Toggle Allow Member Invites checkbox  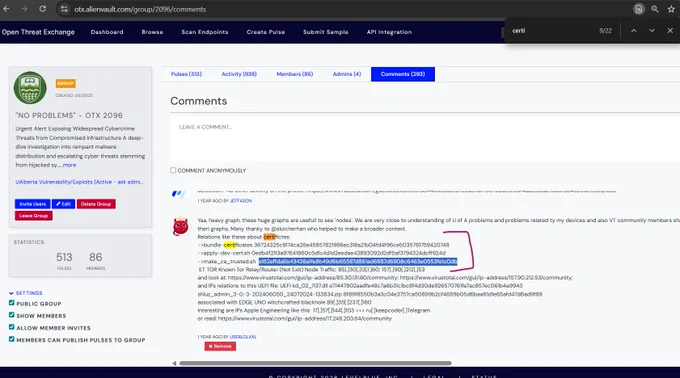(12, 327)
